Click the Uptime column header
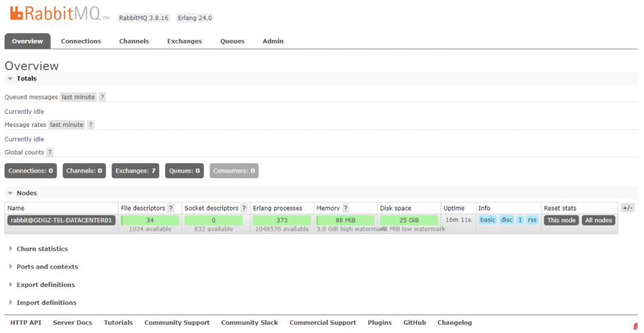 [x=454, y=208]
